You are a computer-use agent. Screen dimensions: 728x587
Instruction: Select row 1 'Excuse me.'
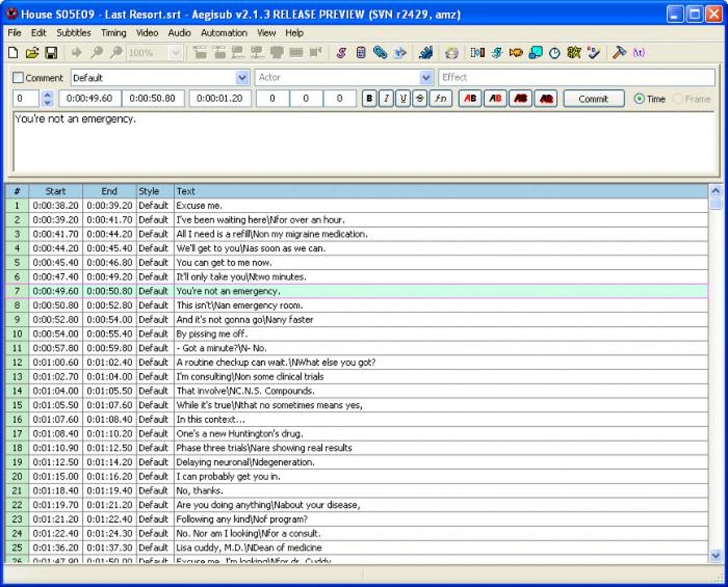tap(357, 205)
